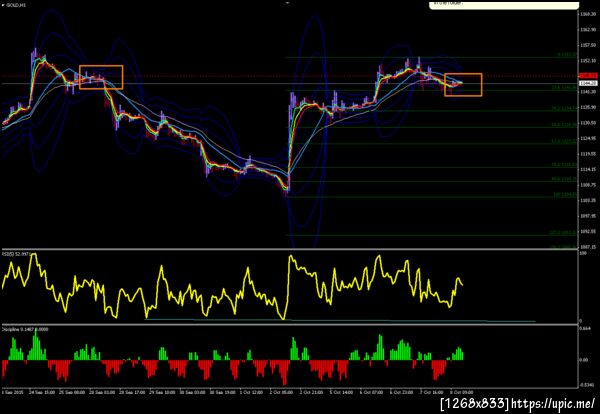Image resolution: width=600 pixels, height=414 pixels.
Task: Click the 1 Oct 12:00 time label
Action: pos(251,393)
